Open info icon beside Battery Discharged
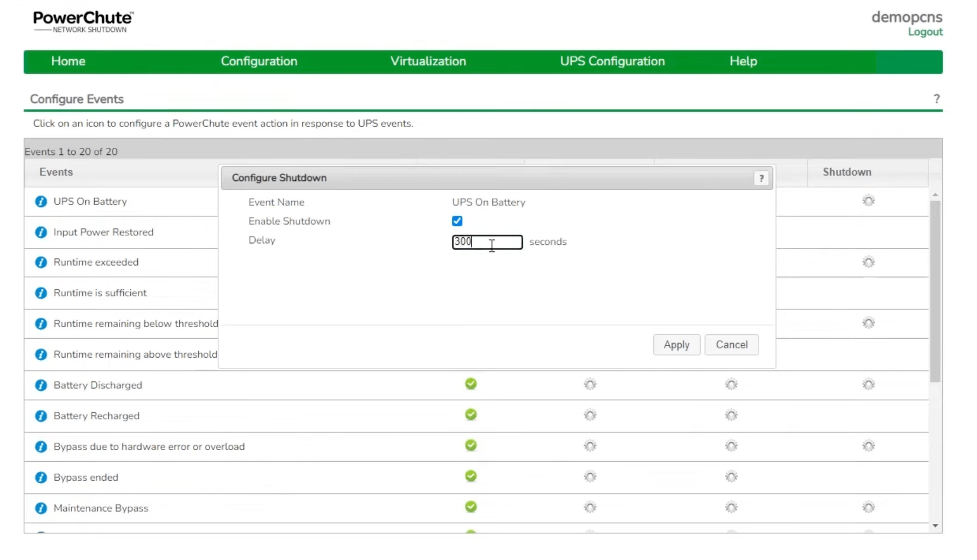 (x=41, y=386)
